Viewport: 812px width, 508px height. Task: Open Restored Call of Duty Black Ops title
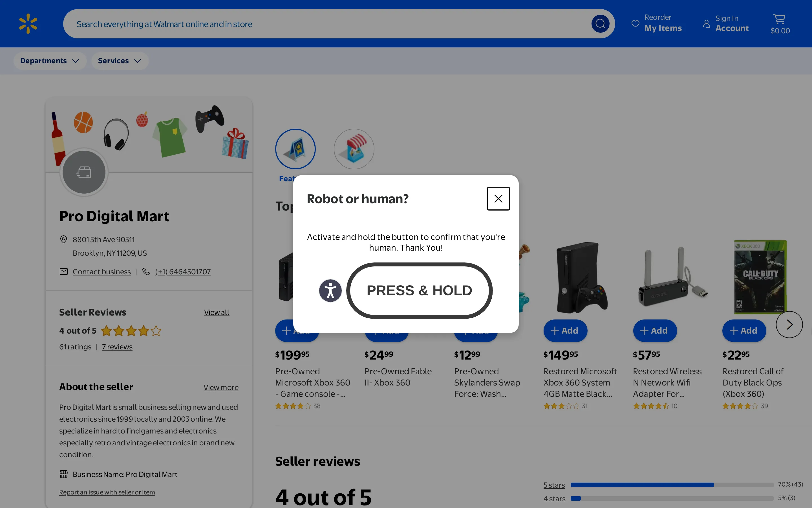click(753, 382)
